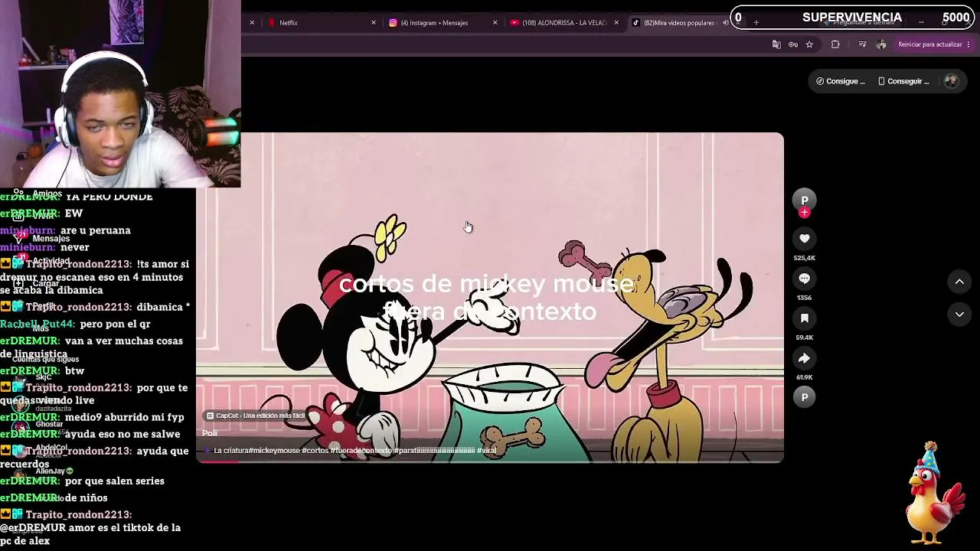Viewport: 980px width, 551px height.
Task: Seek along the video progress bar
Action: point(490,461)
